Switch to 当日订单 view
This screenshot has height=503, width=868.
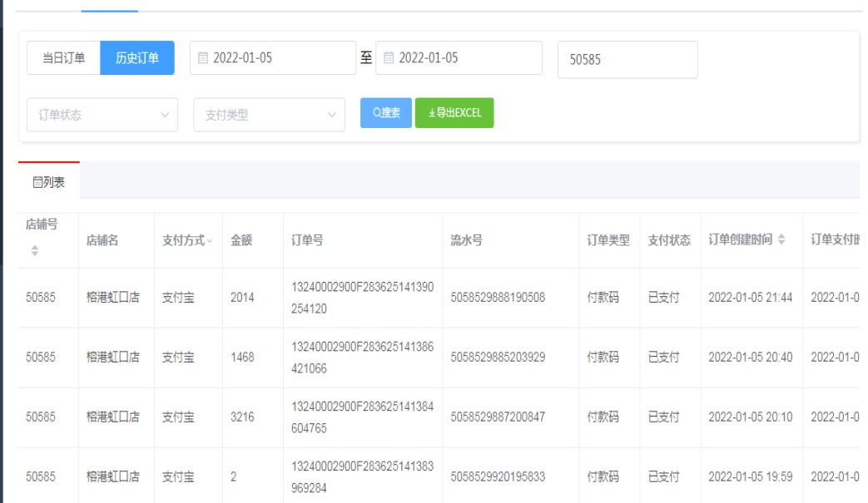click(x=64, y=58)
